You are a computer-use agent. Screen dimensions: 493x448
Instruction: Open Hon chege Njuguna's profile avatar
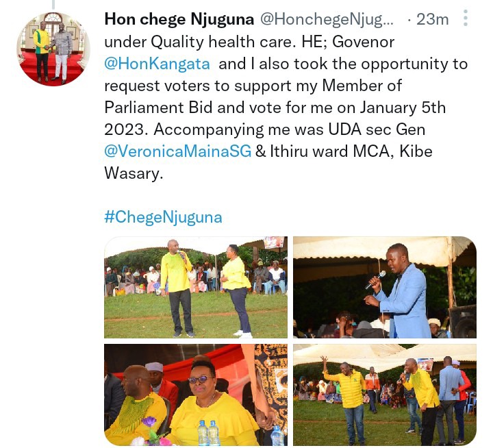(53, 49)
